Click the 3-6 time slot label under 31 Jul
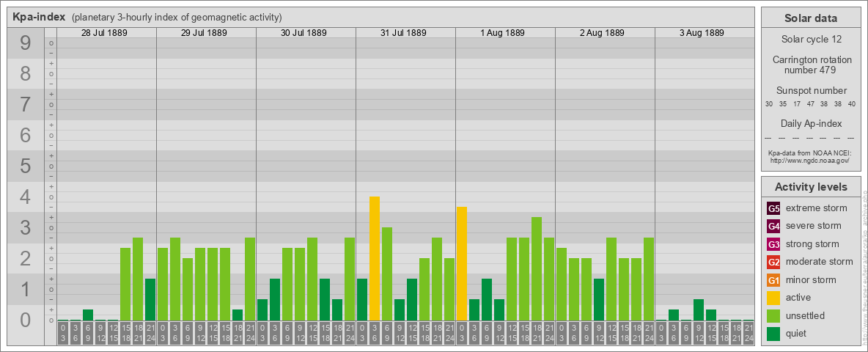This screenshot has height=352, width=868. pos(375,333)
